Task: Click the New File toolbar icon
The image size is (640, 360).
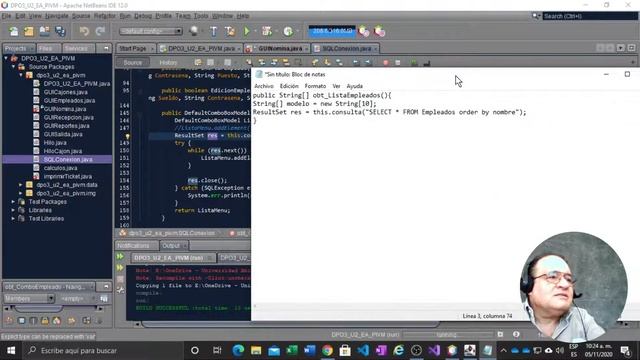Action: coord(13,31)
